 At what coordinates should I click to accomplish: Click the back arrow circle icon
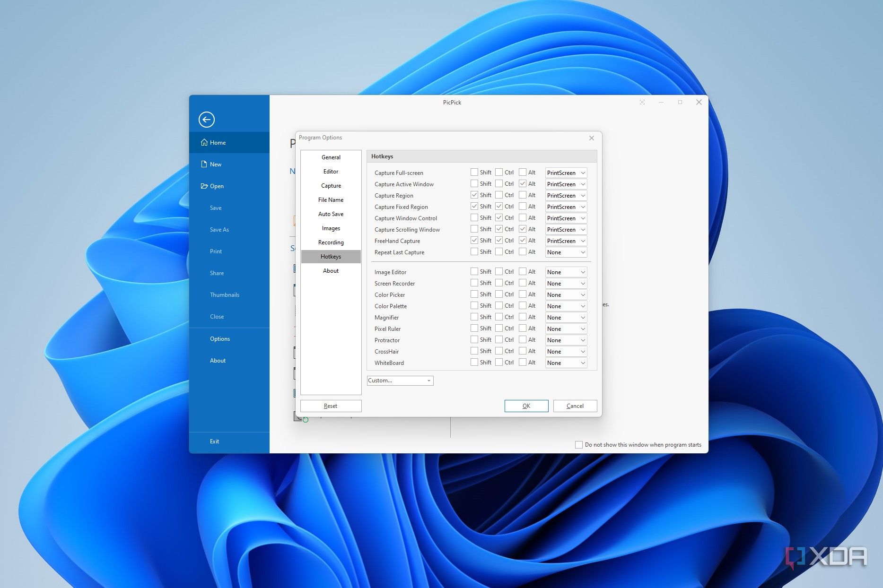pos(207,120)
